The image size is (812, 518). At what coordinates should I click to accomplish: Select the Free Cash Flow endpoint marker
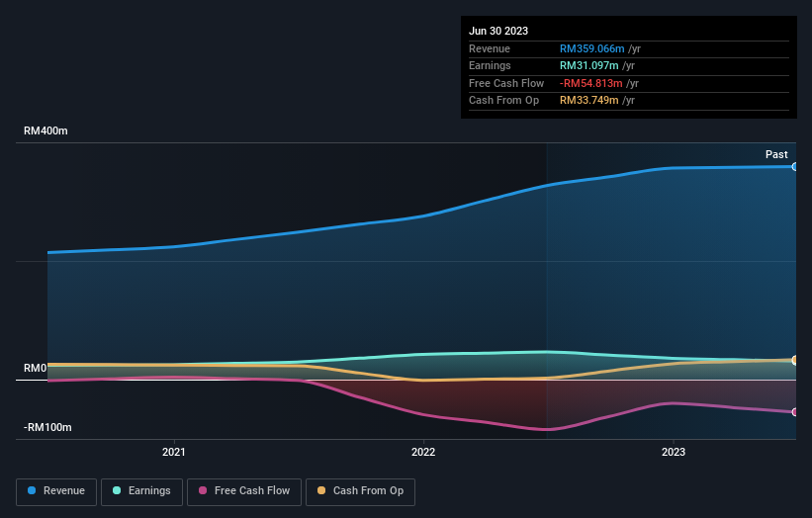[x=795, y=412]
